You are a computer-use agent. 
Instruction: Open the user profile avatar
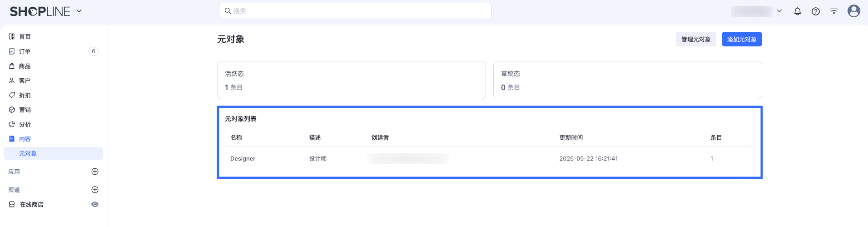click(854, 11)
